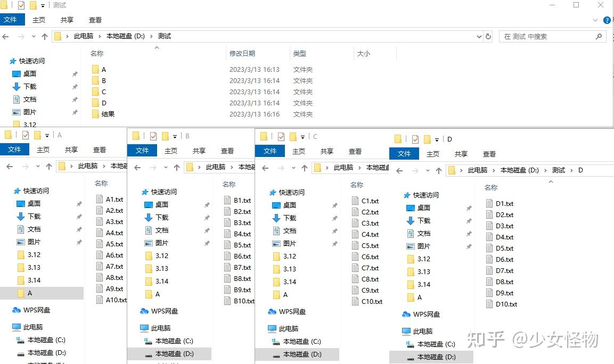Viewport: 614px width, 364px height.
Task: Open the address bar history dropdown arrow
Action: point(478,36)
